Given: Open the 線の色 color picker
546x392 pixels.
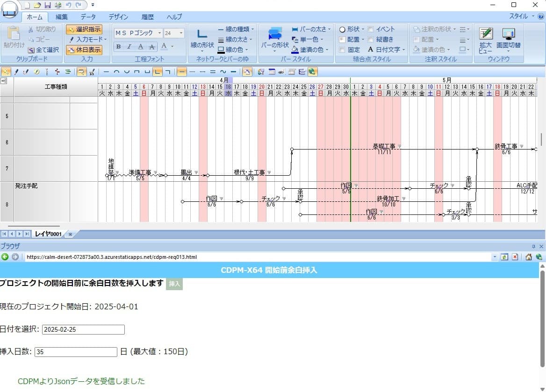Looking at the screenshot, I should 233,50.
